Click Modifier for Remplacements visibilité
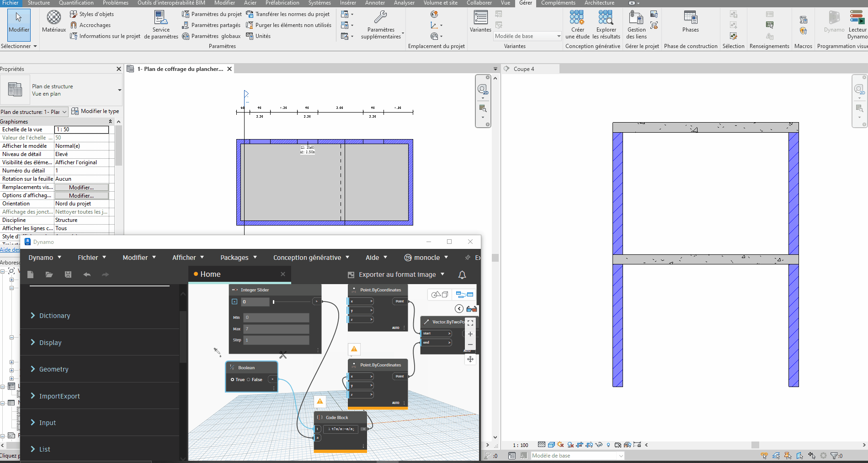Image resolution: width=868 pixels, height=463 pixels. tap(81, 188)
